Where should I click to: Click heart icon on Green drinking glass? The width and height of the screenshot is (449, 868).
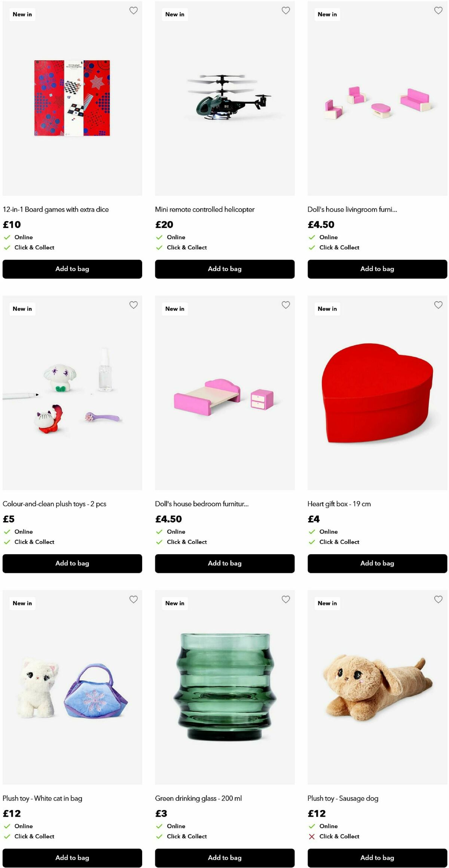[x=285, y=599]
